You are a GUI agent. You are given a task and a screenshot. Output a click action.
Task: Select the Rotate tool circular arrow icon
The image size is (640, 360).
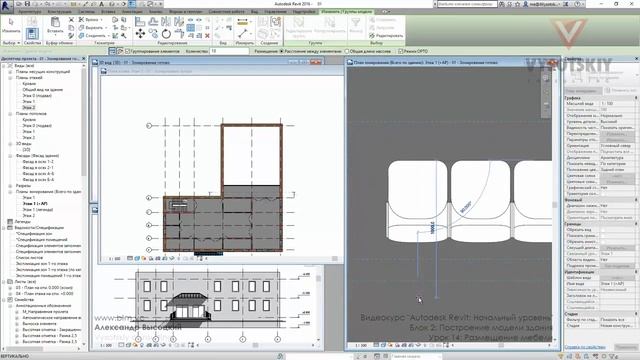(x=166, y=33)
